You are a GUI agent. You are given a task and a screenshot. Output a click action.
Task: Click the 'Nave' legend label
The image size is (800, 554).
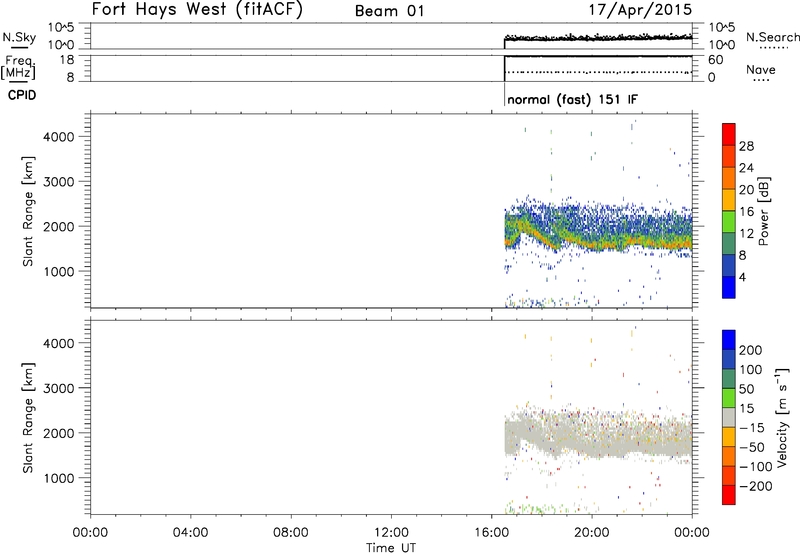(761, 69)
